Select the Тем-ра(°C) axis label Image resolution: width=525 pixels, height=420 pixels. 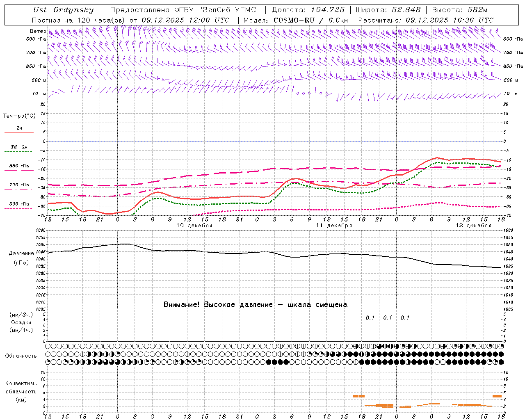click(x=19, y=116)
